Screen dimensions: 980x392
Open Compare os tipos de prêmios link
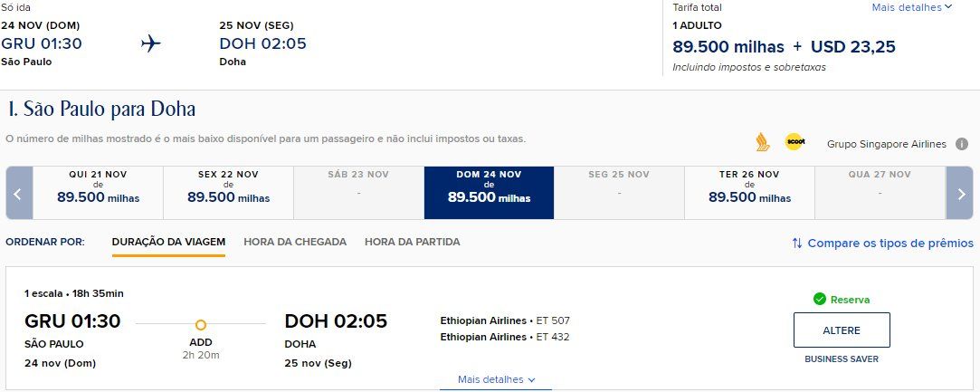click(x=890, y=244)
